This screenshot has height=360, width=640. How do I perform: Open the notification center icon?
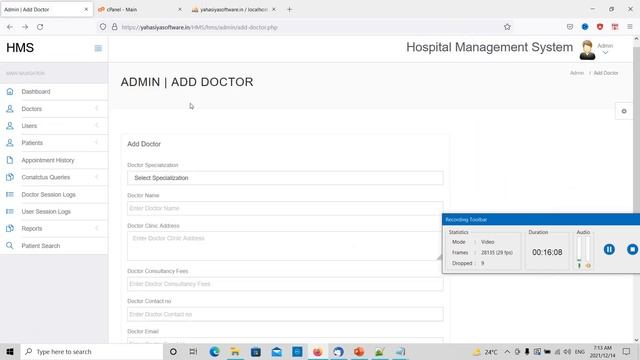pyautogui.click(x=626, y=351)
